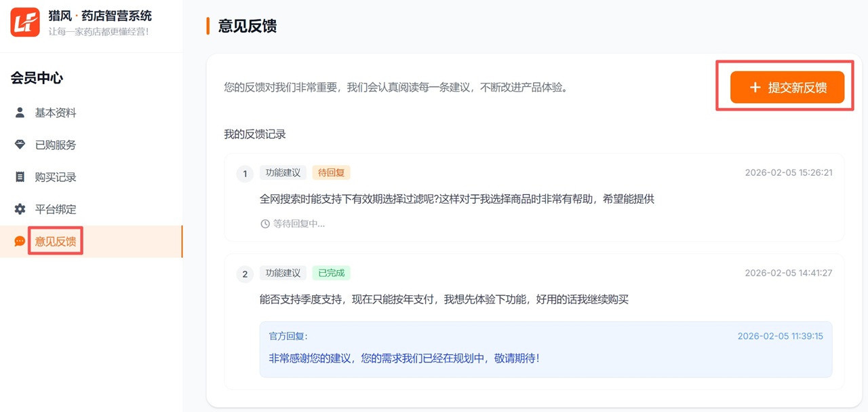Click the 已完成 status label
868x412 pixels.
(x=332, y=273)
